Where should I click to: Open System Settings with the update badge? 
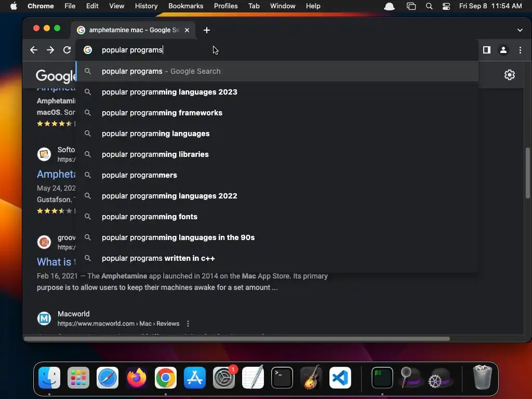pyautogui.click(x=224, y=378)
